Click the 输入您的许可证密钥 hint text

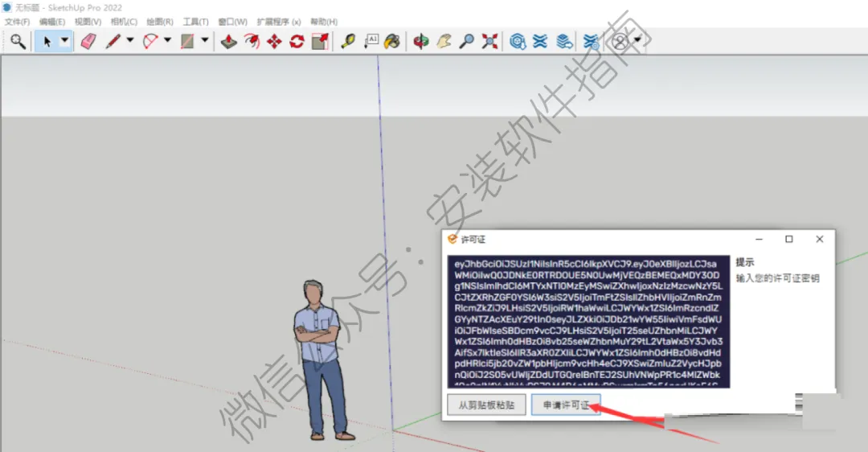click(x=777, y=278)
